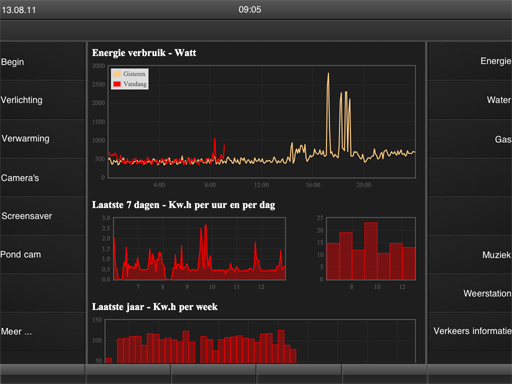Click the Gisteren legend color swatch

point(117,74)
